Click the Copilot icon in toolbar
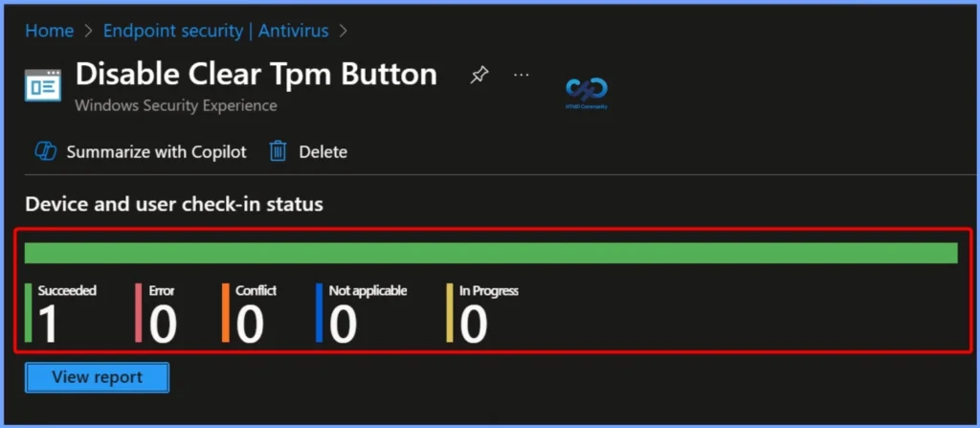 (x=46, y=151)
